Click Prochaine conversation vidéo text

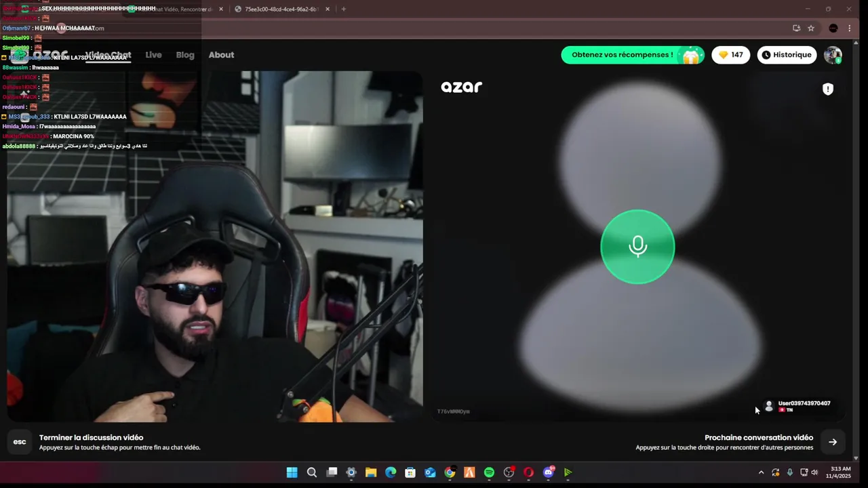click(x=759, y=438)
